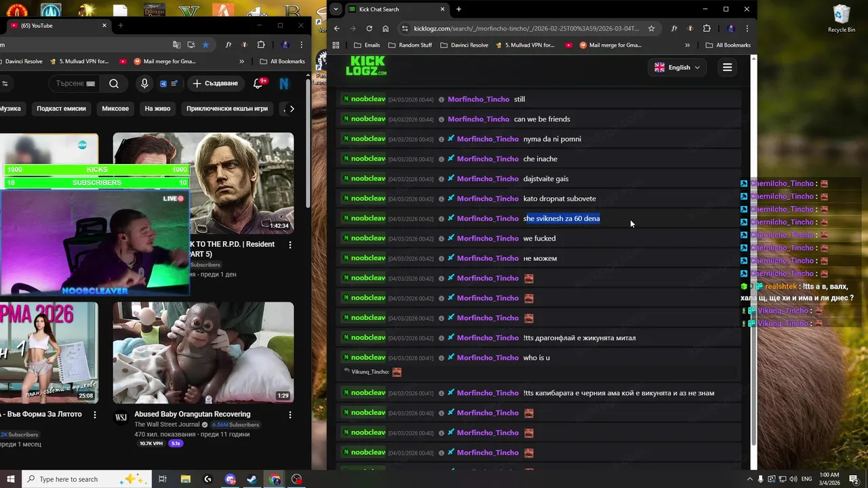Open the Kick Logz hamburger menu
This screenshot has width=868, height=488.
pyautogui.click(x=727, y=67)
